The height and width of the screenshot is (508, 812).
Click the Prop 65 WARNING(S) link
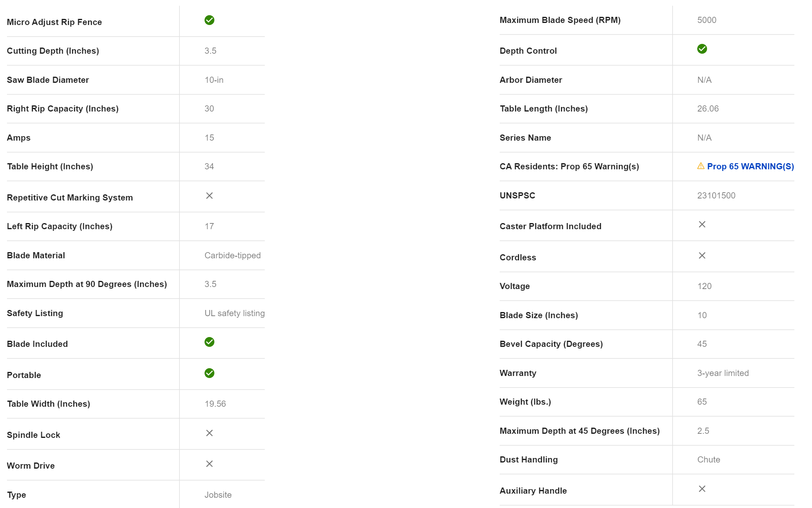click(750, 166)
